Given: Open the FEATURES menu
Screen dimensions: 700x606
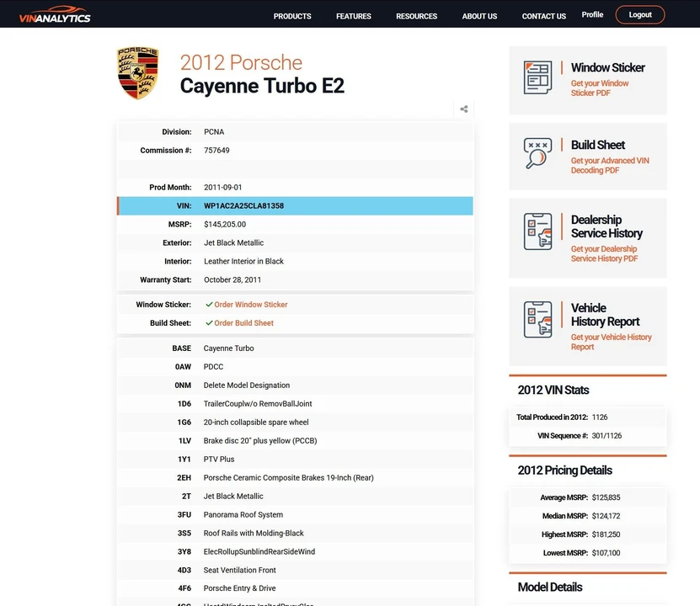Looking at the screenshot, I should [x=354, y=16].
